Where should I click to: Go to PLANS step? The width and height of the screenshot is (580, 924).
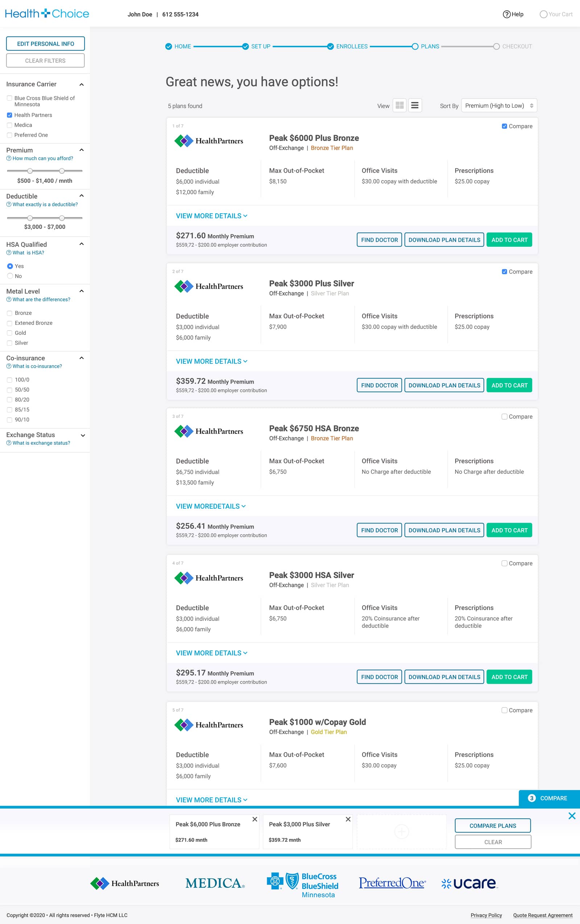pos(426,46)
